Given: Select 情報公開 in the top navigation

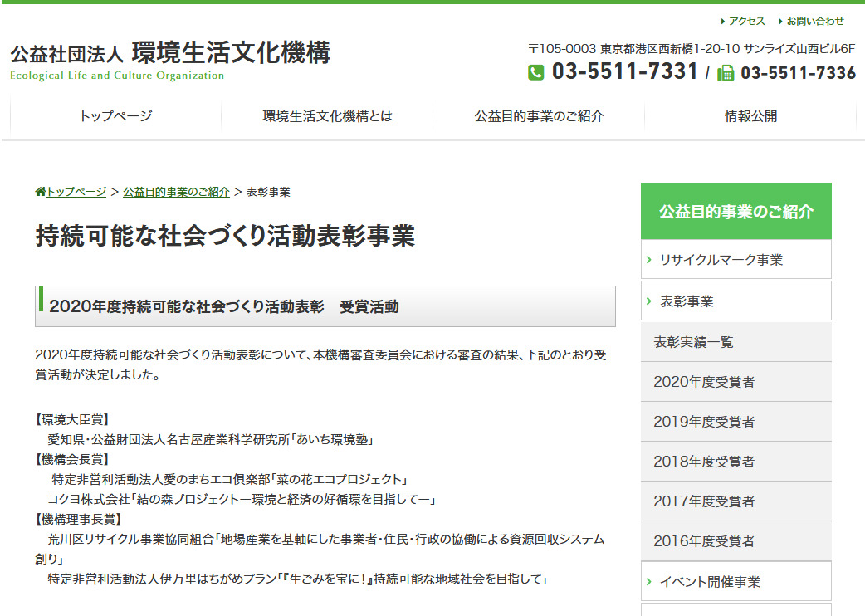Looking at the screenshot, I should coord(750,116).
